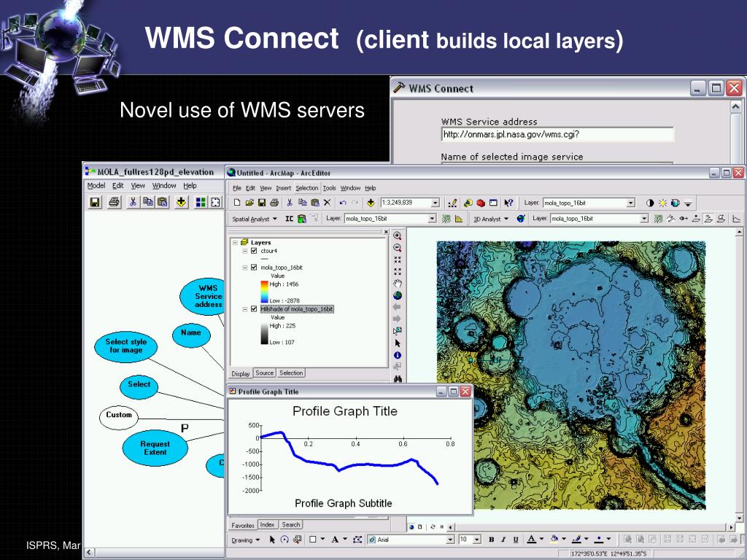
Task: Click the New Map File icon
Action: [x=237, y=203]
